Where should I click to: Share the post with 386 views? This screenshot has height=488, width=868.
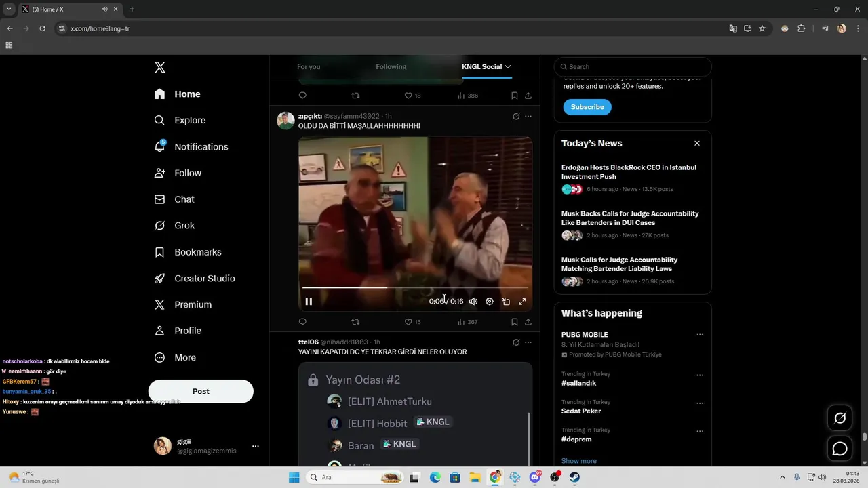[x=528, y=96]
